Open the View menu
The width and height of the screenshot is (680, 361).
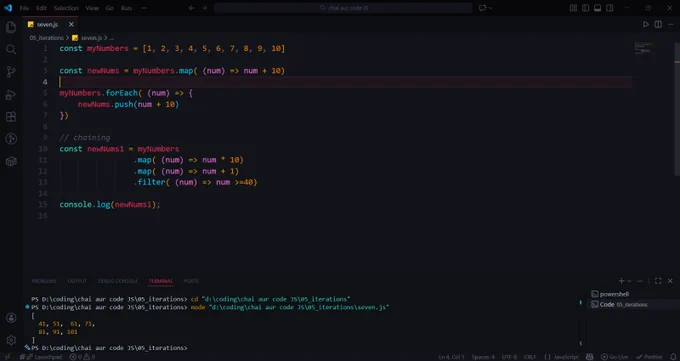point(92,8)
